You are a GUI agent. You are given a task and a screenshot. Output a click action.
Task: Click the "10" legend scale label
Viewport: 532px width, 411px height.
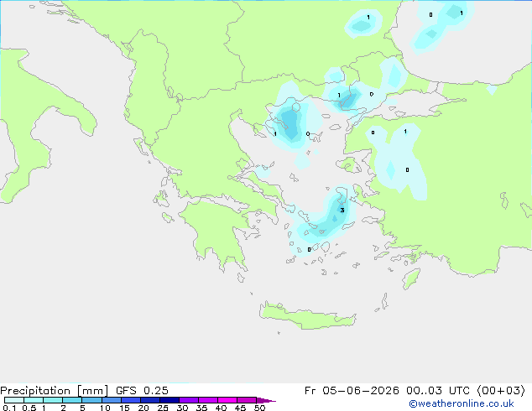pyautogui.click(x=105, y=408)
